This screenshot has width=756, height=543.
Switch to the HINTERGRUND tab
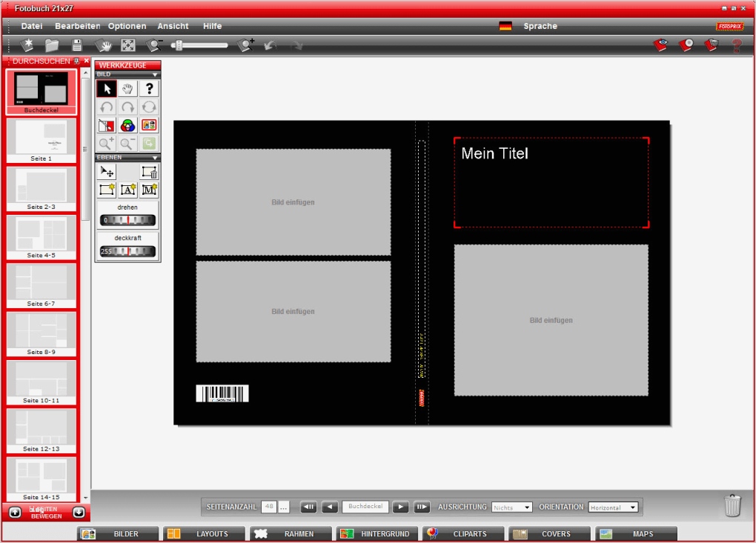(377, 534)
